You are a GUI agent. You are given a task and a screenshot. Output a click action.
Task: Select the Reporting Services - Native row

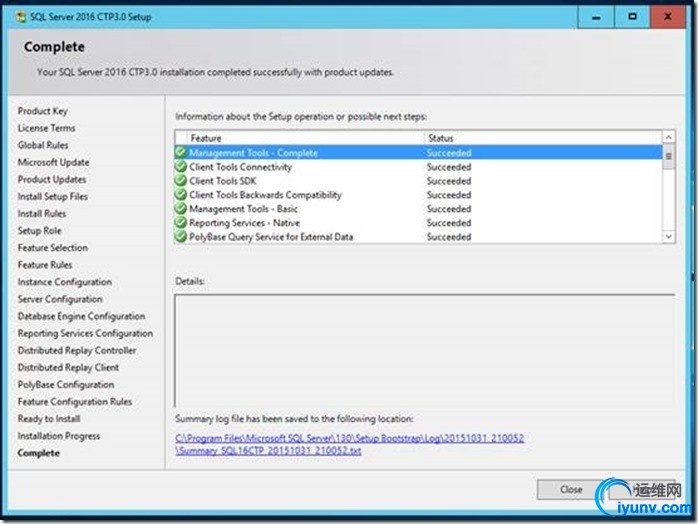pyautogui.click(x=418, y=223)
